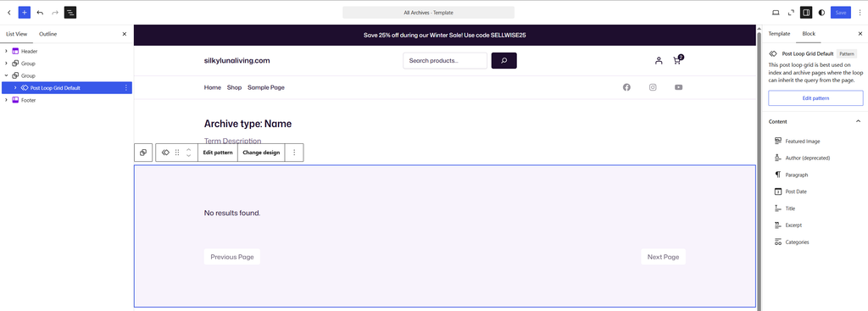Image resolution: width=868 pixels, height=311 pixels.
Task: Collapse the Content panel section
Action: point(858,121)
